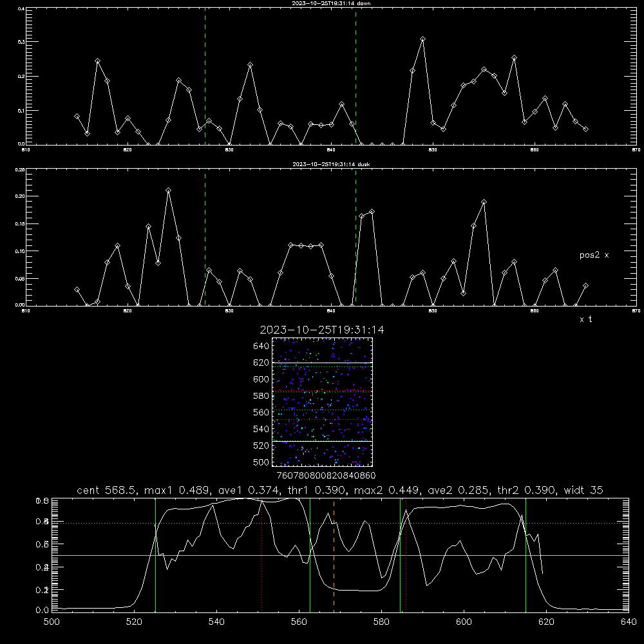Image resolution: width=644 pixels, height=644 pixels.
Task: Select the 'pos2 x' label
Action: (594, 255)
